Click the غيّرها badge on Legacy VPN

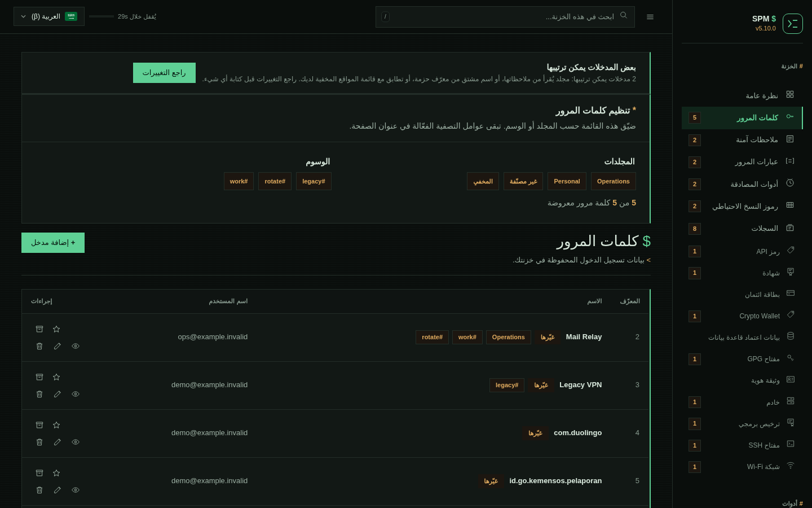click(x=541, y=385)
